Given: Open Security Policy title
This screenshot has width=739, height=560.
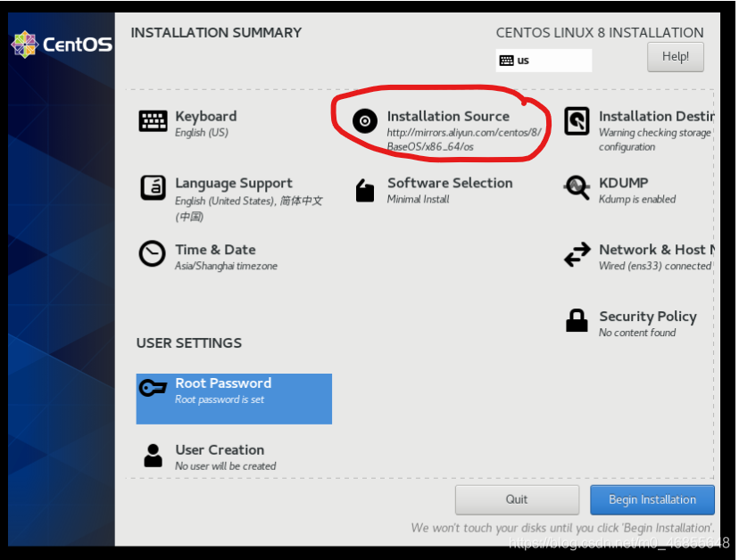Looking at the screenshot, I should (648, 317).
